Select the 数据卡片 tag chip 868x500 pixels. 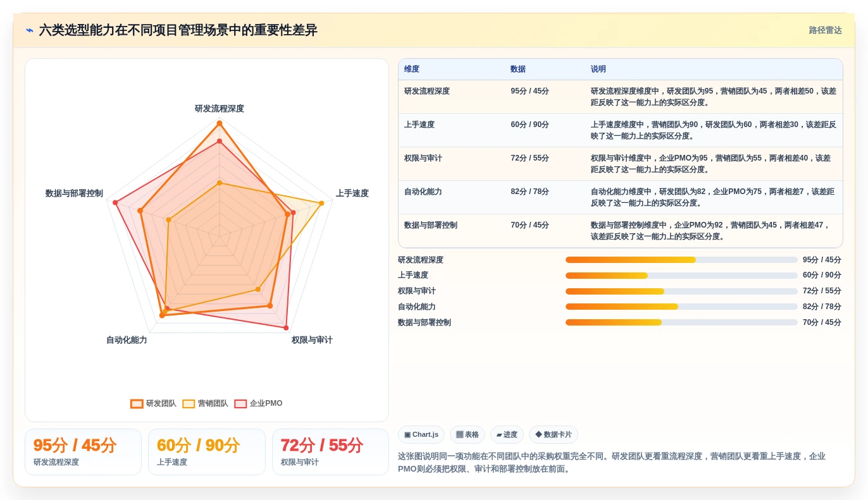(x=554, y=435)
